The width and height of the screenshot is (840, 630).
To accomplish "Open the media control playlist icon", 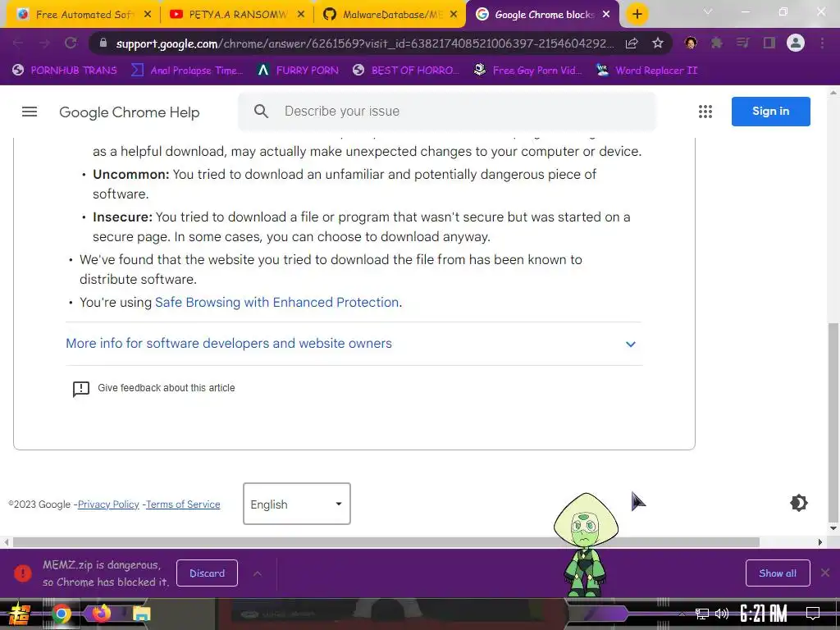I will 742,43.
